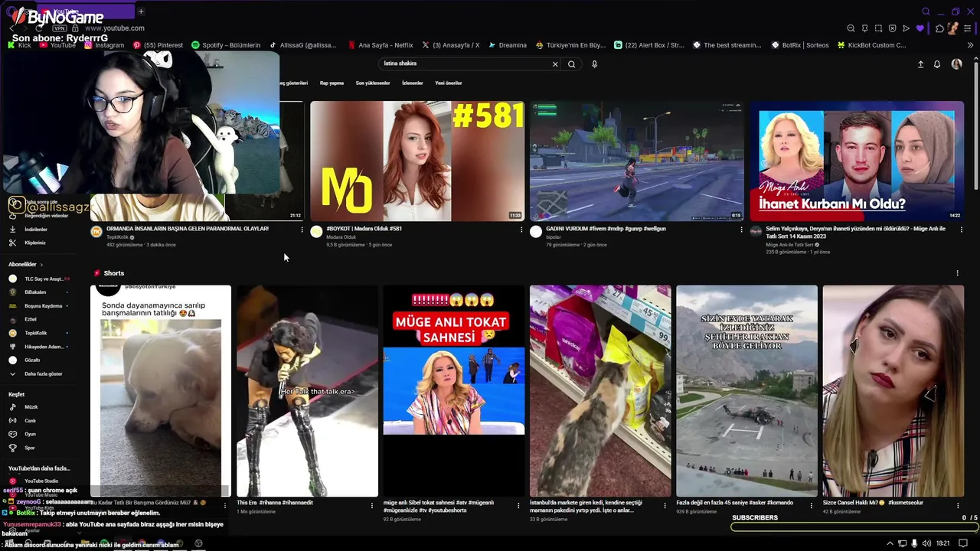Expand the Abonelikler section chevron
The height and width of the screenshot is (551, 980).
(x=41, y=265)
